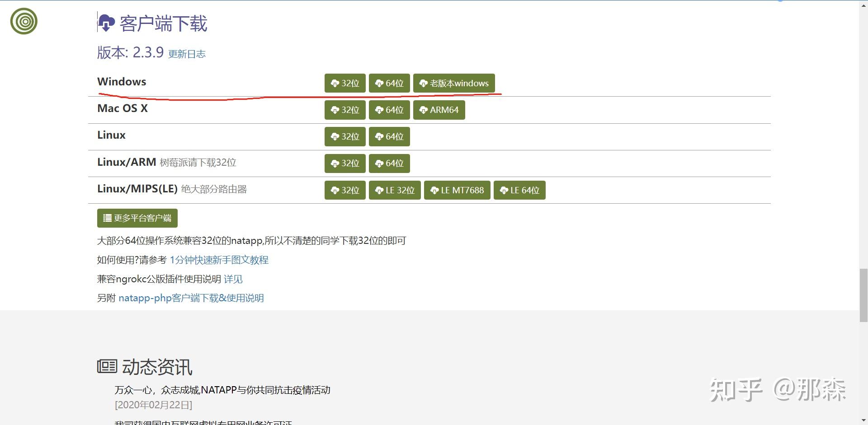Download LE 64位 MIPS client
This screenshot has height=425, width=868.
tap(519, 190)
